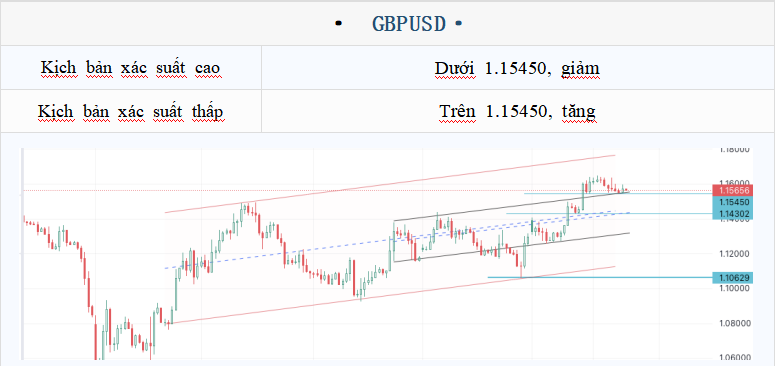The height and width of the screenshot is (366, 776).
Task: Click the GBPUSD heading text
Action: (x=409, y=24)
